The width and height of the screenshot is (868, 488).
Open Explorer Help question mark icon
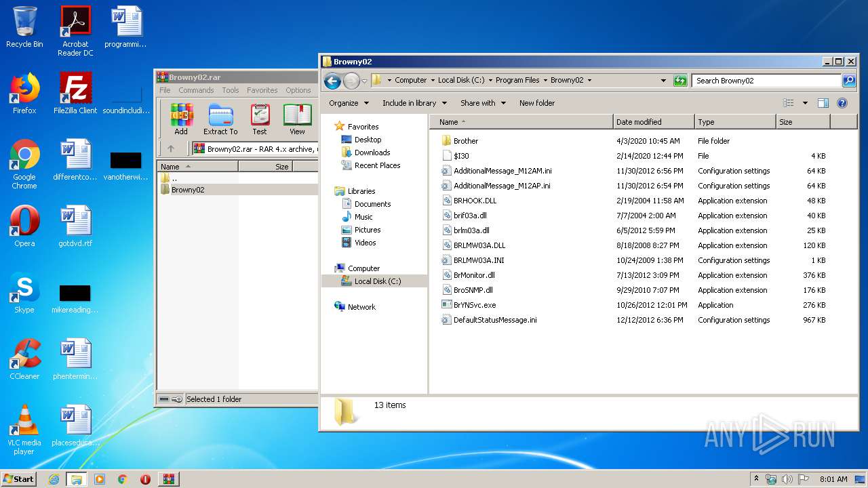842,103
